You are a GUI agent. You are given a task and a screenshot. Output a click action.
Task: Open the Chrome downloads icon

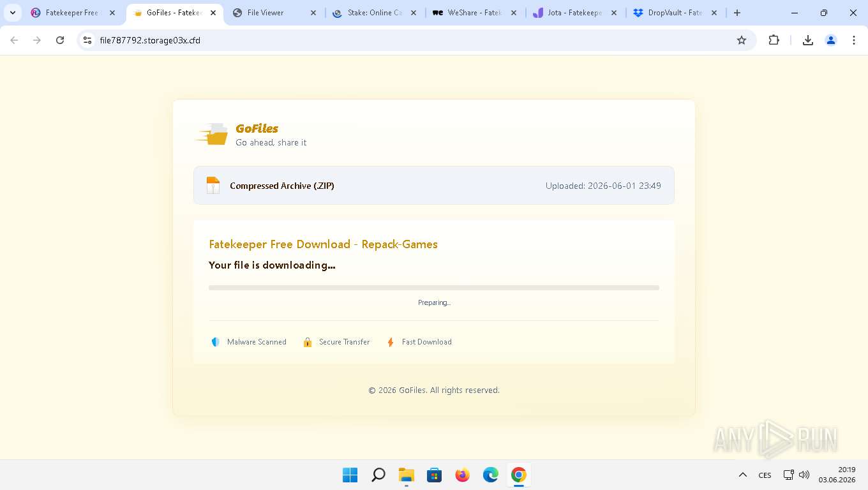(x=807, y=40)
